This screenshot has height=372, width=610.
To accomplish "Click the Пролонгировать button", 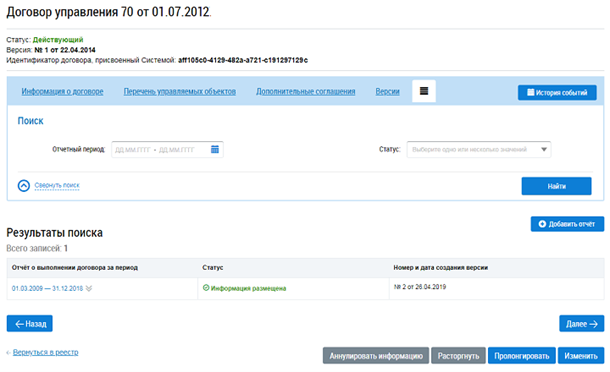I will [x=522, y=356].
